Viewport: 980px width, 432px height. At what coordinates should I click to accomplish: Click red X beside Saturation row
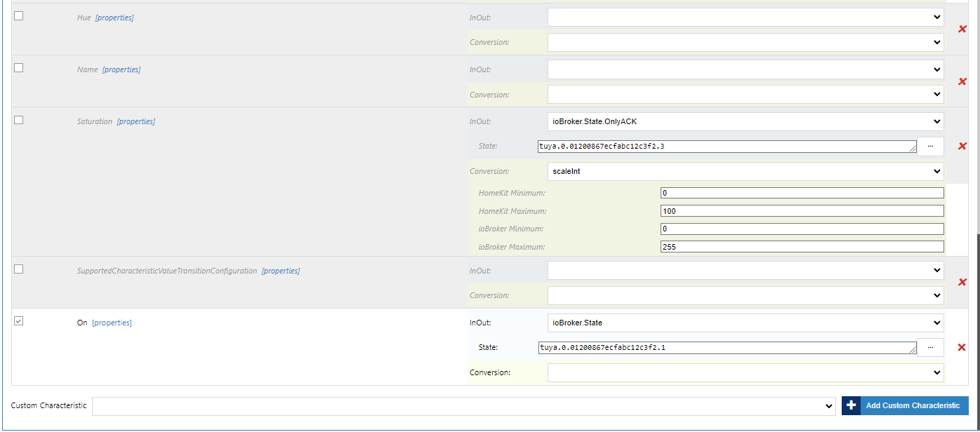point(962,146)
